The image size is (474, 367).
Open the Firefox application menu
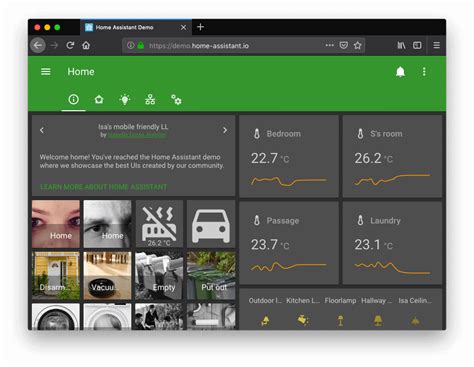click(x=436, y=45)
